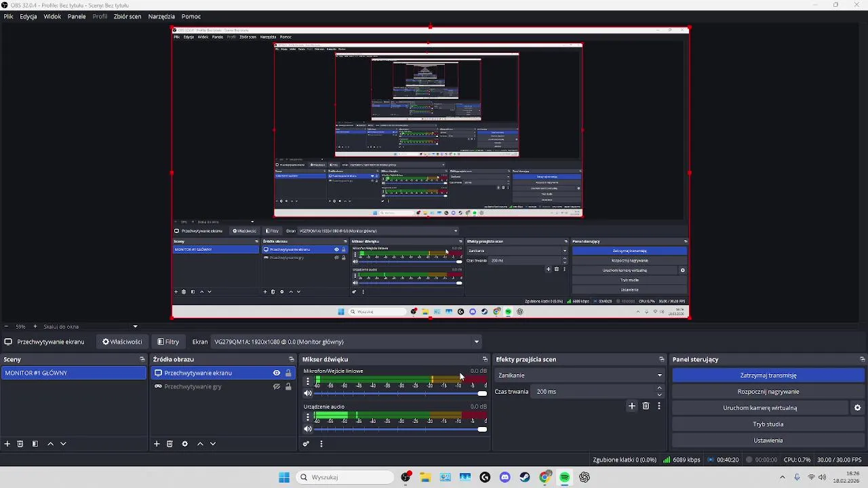Open the Pomoc menu

(x=191, y=16)
